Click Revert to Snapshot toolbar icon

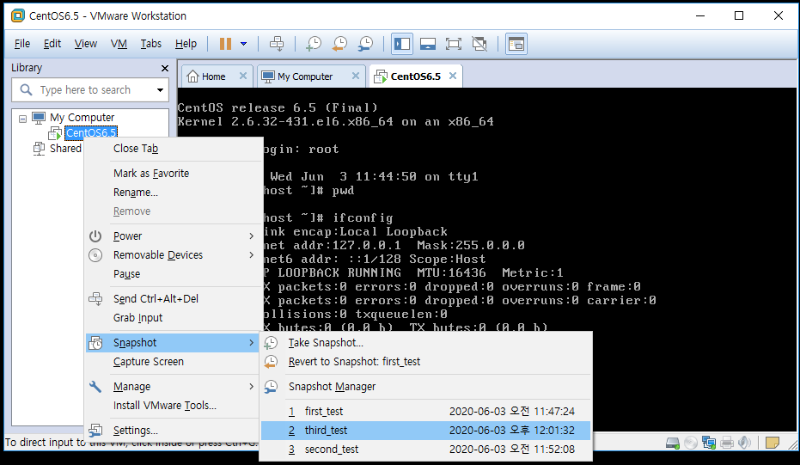click(340, 44)
